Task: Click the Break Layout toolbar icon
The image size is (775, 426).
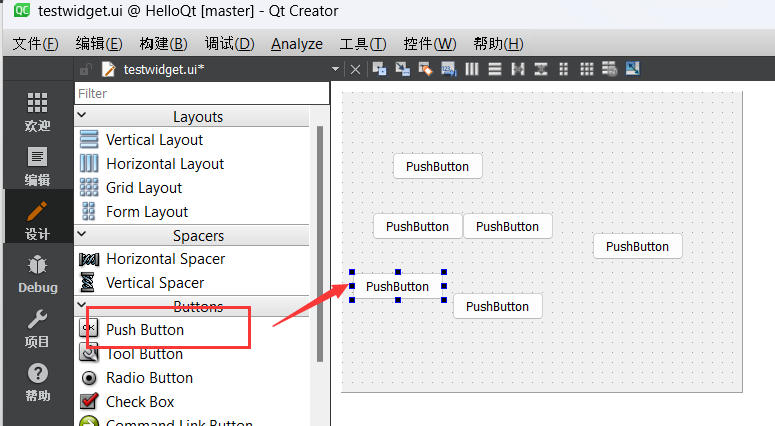Action: point(609,69)
